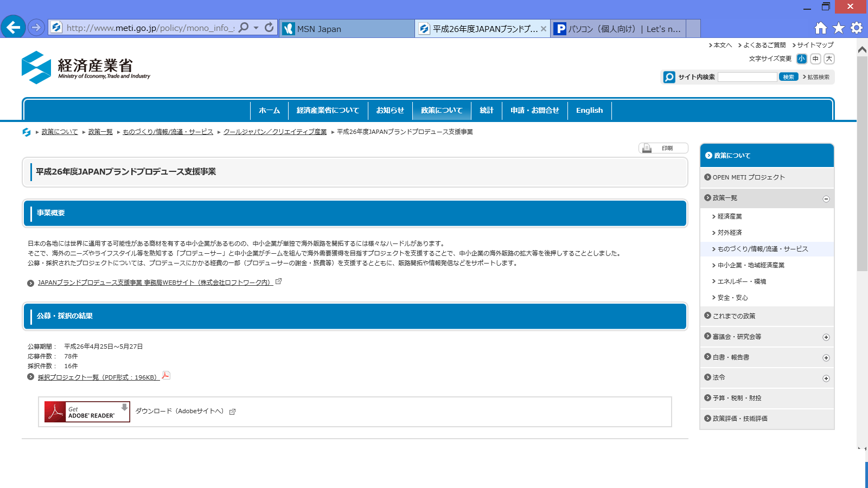The width and height of the screenshot is (868, 488).
Task: Open the English navigation menu item
Action: [589, 110]
